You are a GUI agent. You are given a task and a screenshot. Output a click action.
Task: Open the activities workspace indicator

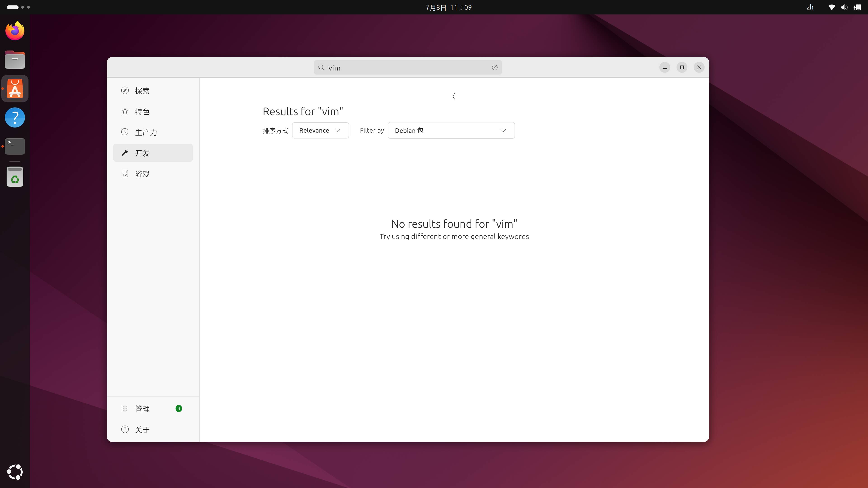pos(18,7)
